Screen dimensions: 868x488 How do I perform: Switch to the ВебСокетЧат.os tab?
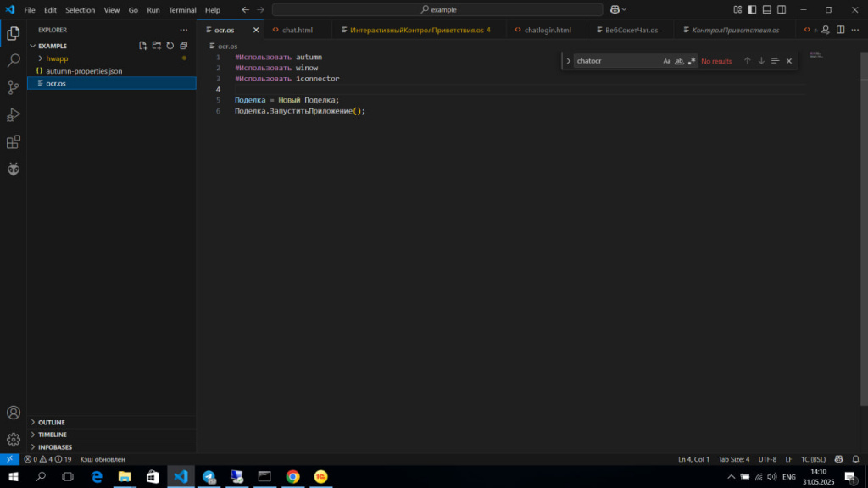pyautogui.click(x=628, y=30)
